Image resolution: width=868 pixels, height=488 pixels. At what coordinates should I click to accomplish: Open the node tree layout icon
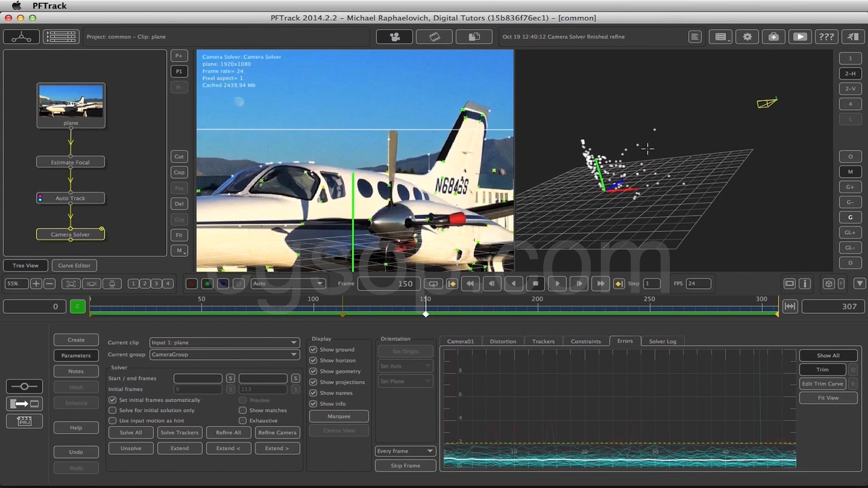coord(21,37)
